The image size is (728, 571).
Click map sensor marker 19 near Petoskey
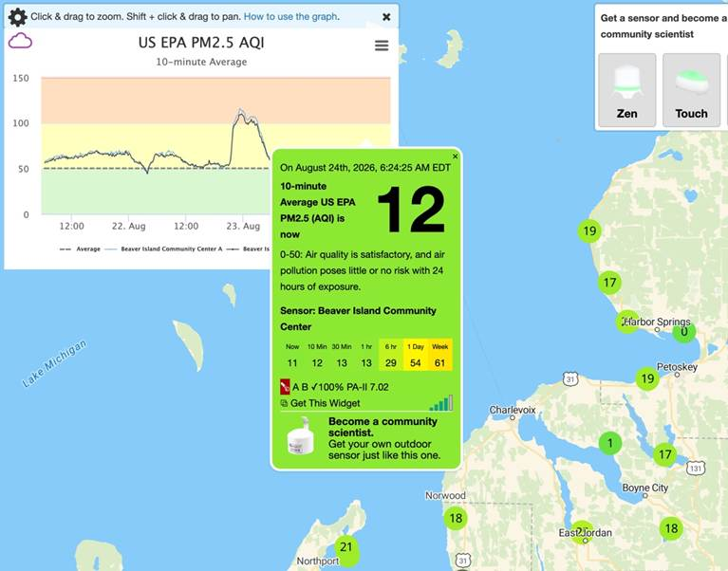(x=647, y=379)
